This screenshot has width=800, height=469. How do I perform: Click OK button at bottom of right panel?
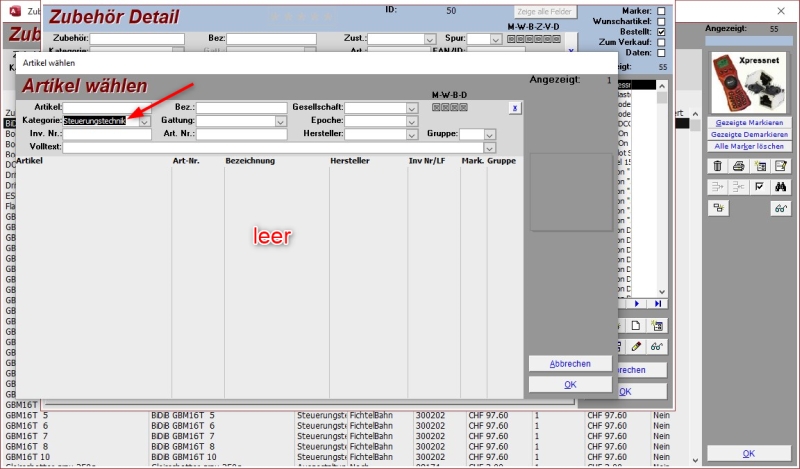tap(748, 453)
